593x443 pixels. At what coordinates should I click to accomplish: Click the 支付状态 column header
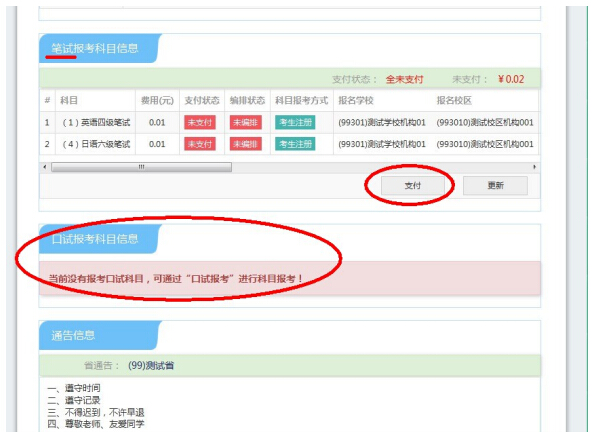click(x=202, y=100)
